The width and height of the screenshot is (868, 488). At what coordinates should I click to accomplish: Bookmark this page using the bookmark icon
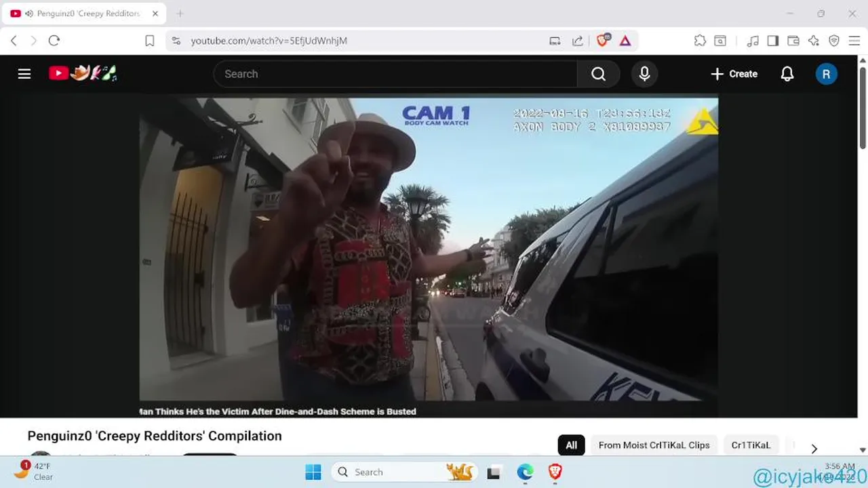point(150,41)
